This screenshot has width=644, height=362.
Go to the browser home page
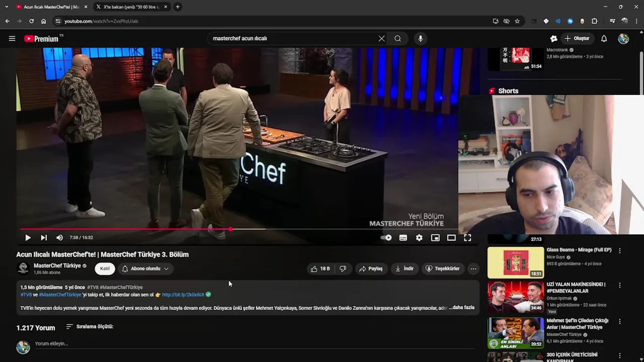(x=43, y=21)
